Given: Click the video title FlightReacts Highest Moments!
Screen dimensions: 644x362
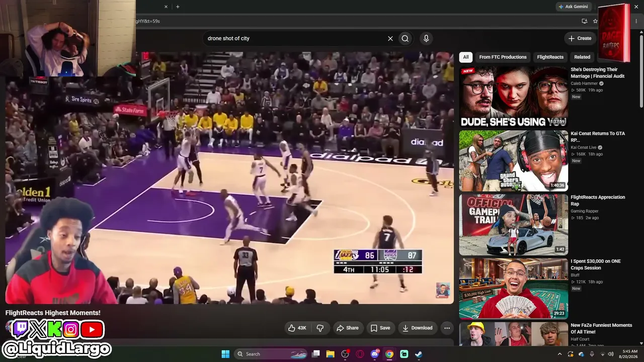Looking at the screenshot, I should tap(53, 313).
